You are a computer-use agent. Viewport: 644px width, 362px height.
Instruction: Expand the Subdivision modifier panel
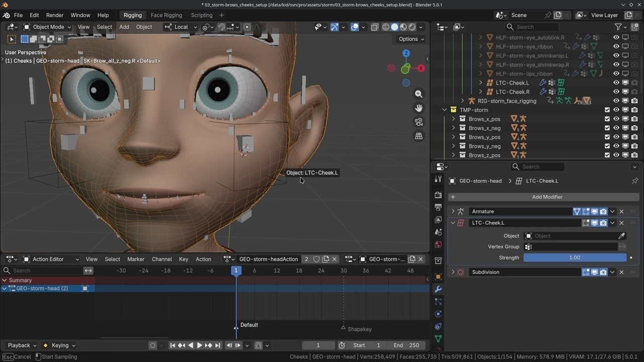point(453,272)
